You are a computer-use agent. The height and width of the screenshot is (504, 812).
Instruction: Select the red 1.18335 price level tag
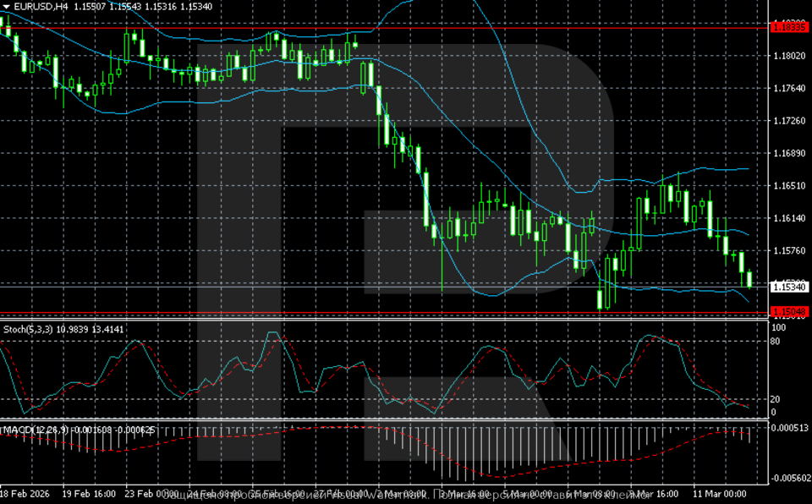[789, 27]
